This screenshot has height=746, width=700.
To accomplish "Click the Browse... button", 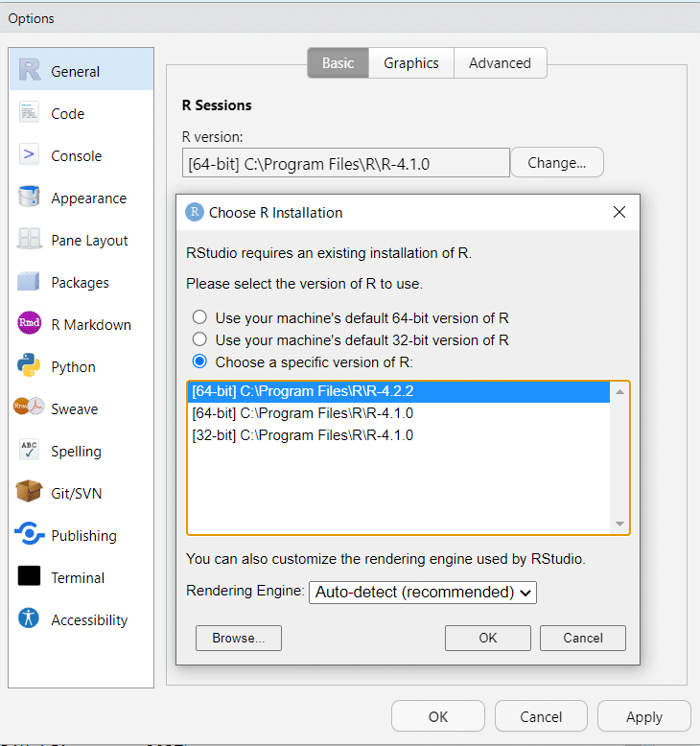I will pyautogui.click(x=239, y=638).
